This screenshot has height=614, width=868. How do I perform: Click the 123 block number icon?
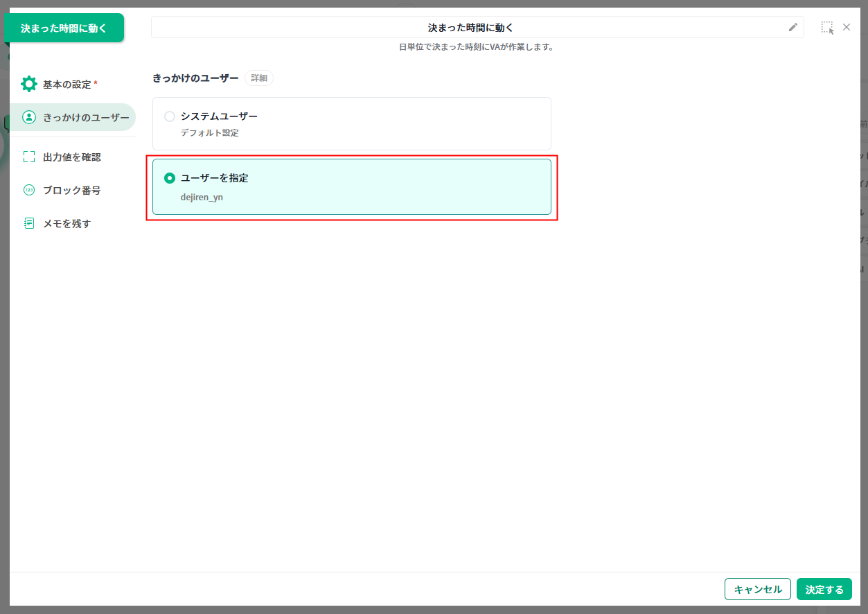(x=29, y=190)
